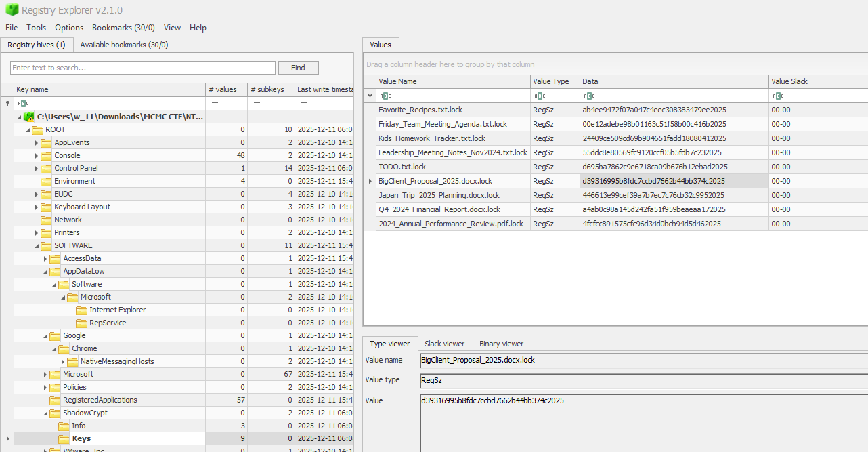The height and width of the screenshot is (452, 868).
Task: Switch to the Binary viewer tab
Action: click(501, 344)
